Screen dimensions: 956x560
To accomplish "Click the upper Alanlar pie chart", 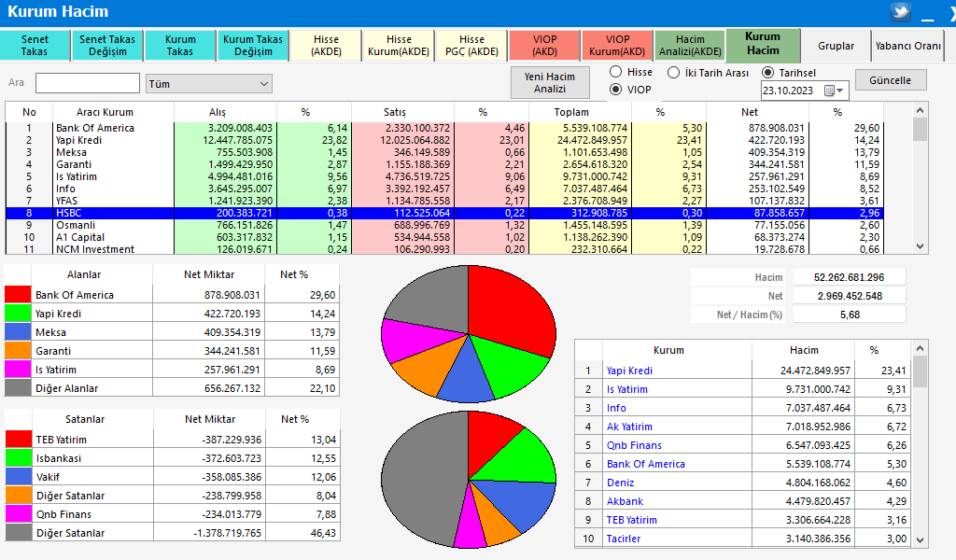I will 469,334.
